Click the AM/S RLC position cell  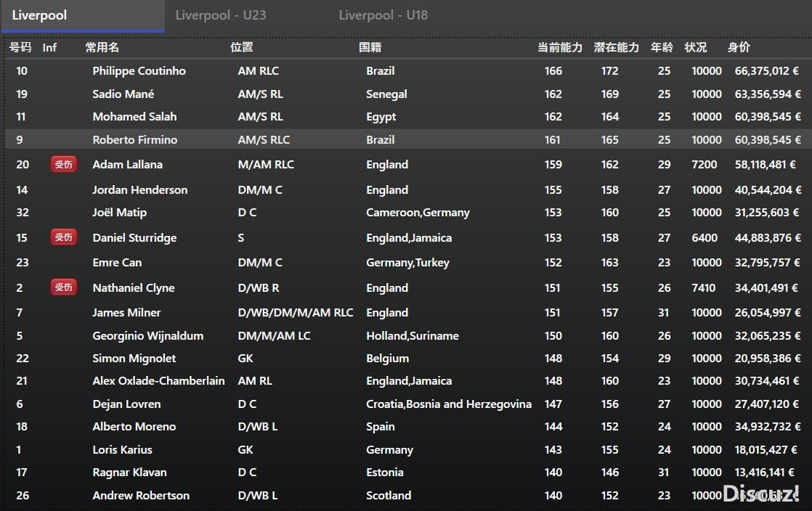coord(264,140)
